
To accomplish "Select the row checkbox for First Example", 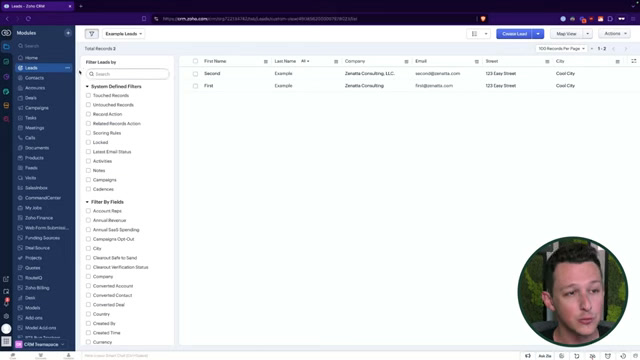I will (x=195, y=86).
